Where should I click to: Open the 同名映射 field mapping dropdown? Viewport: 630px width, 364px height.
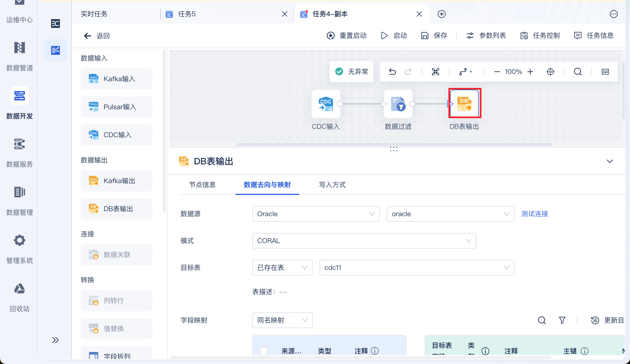point(282,320)
